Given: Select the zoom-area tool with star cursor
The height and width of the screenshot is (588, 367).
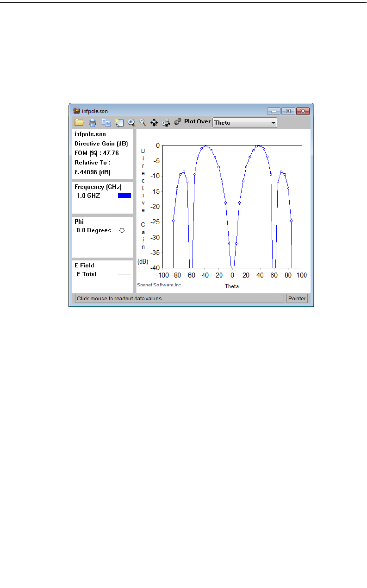Looking at the screenshot, I should (x=119, y=123).
